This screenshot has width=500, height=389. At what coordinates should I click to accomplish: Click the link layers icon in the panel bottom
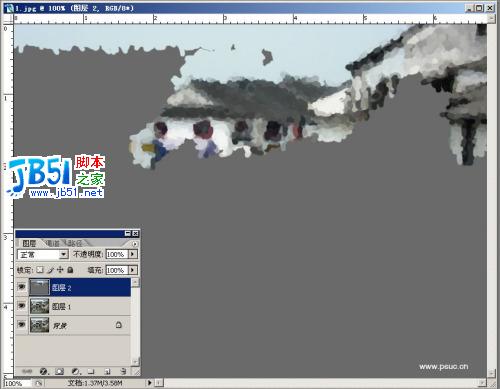pos(27,371)
